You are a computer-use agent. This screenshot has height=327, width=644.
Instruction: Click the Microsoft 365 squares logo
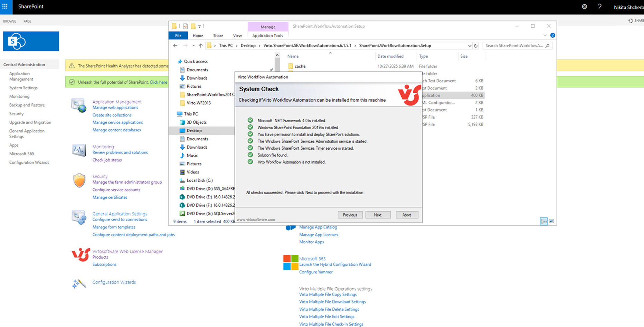coord(291,263)
